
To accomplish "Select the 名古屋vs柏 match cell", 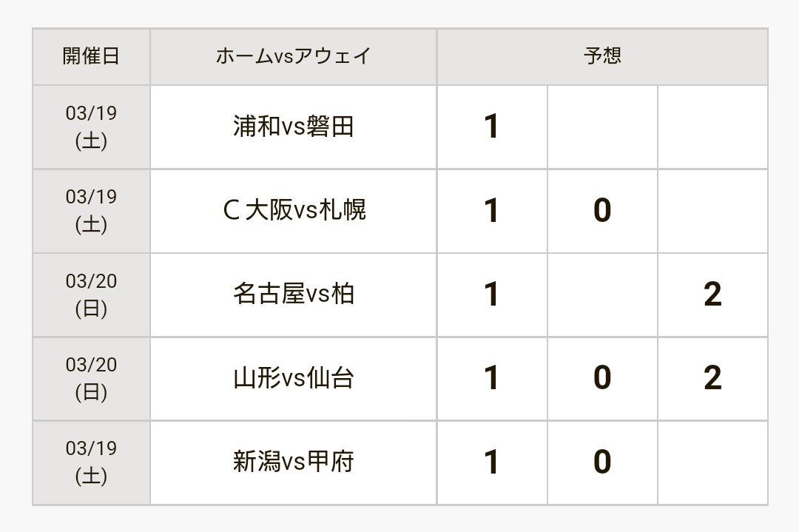I will click(x=294, y=294).
